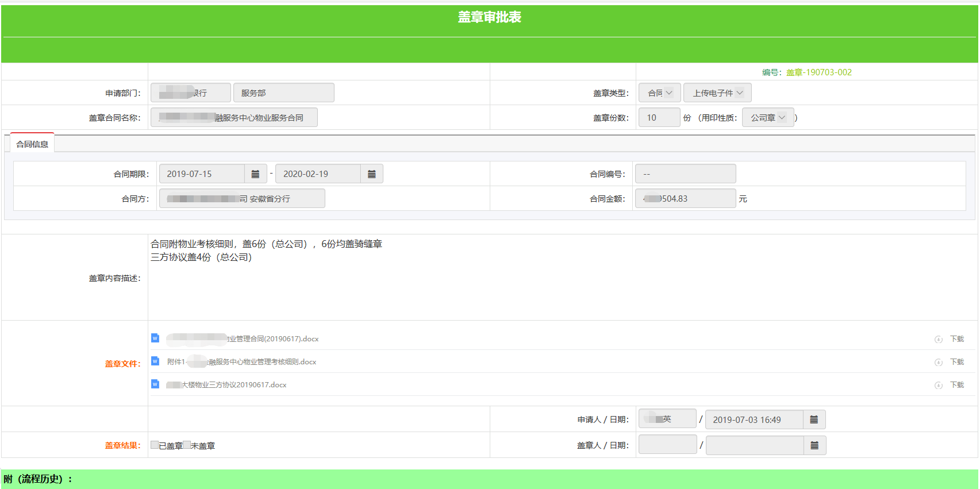980x489 pixels.
Task: Click download icon for 业管理合同(20190617).docx
Action: 938,339
